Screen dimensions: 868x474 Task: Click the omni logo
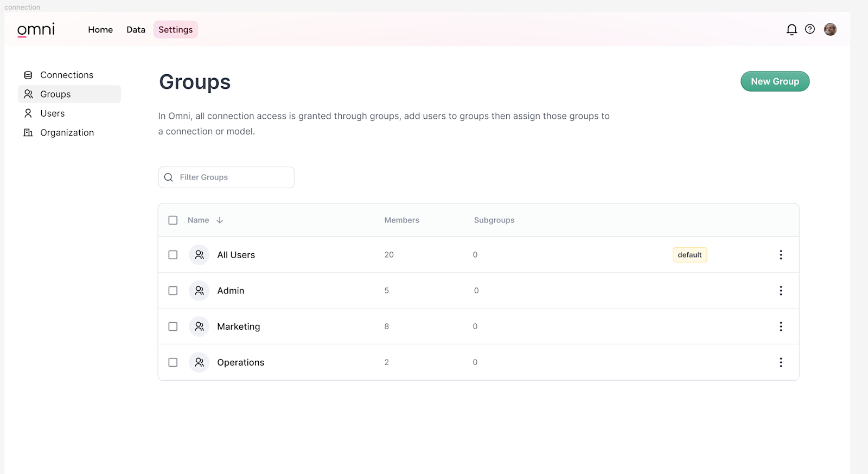(36, 29)
